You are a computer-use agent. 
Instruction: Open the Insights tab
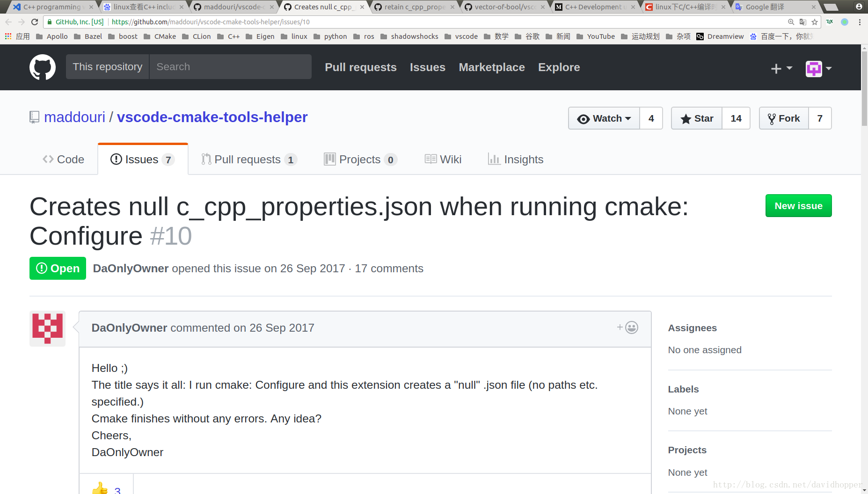pos(515,160)
